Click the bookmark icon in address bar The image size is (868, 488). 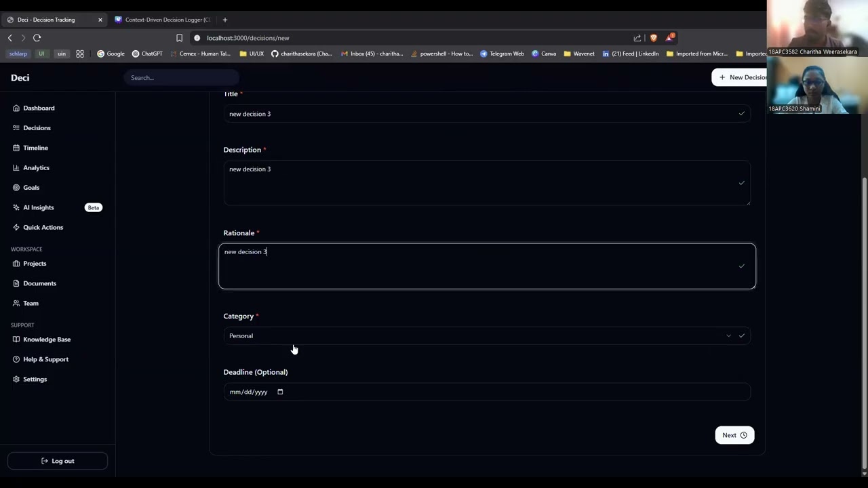(179, 38)
